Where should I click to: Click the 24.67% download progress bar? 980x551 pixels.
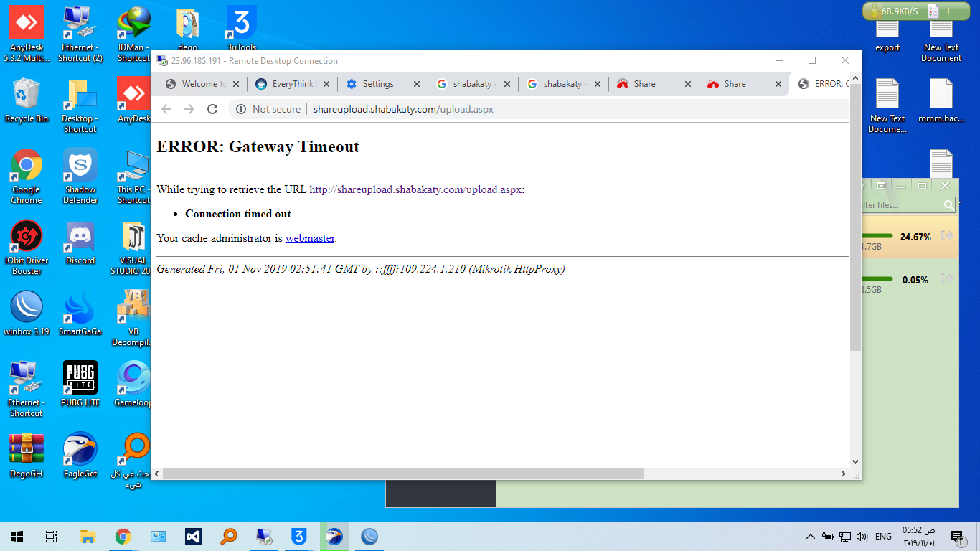tap(877, 236)
